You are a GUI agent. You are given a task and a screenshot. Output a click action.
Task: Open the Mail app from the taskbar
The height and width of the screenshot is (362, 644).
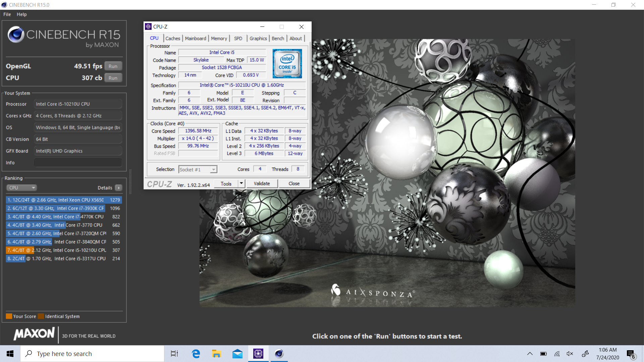coord(237,354)
